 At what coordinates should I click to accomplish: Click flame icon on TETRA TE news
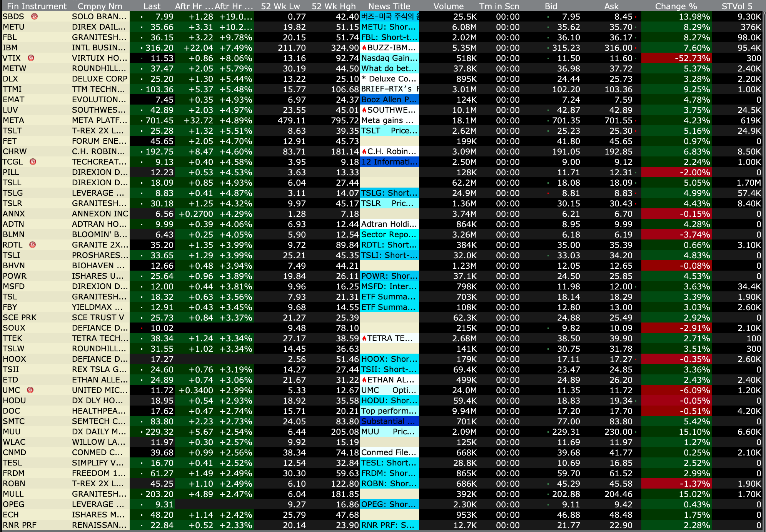click(x=364, y=339)
